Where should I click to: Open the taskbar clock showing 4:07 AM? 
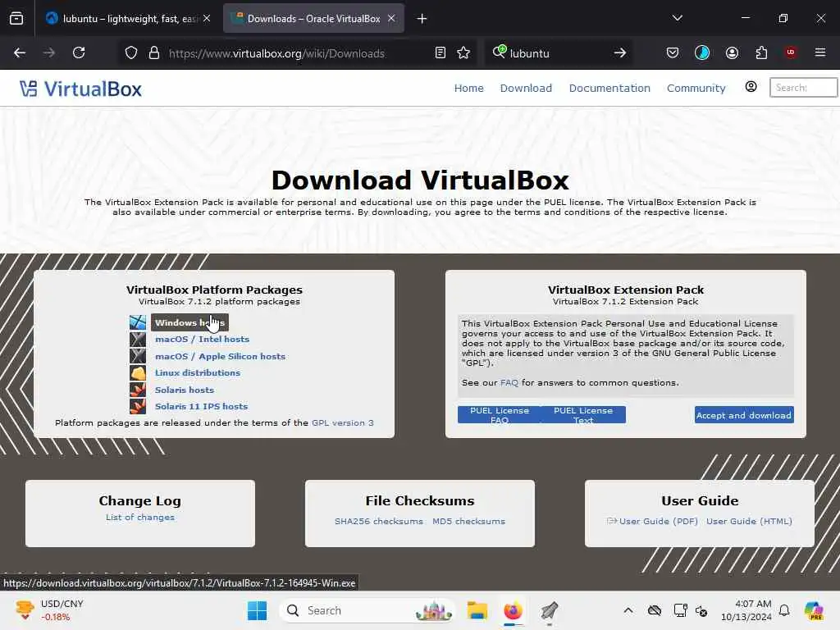click(746, 610)
